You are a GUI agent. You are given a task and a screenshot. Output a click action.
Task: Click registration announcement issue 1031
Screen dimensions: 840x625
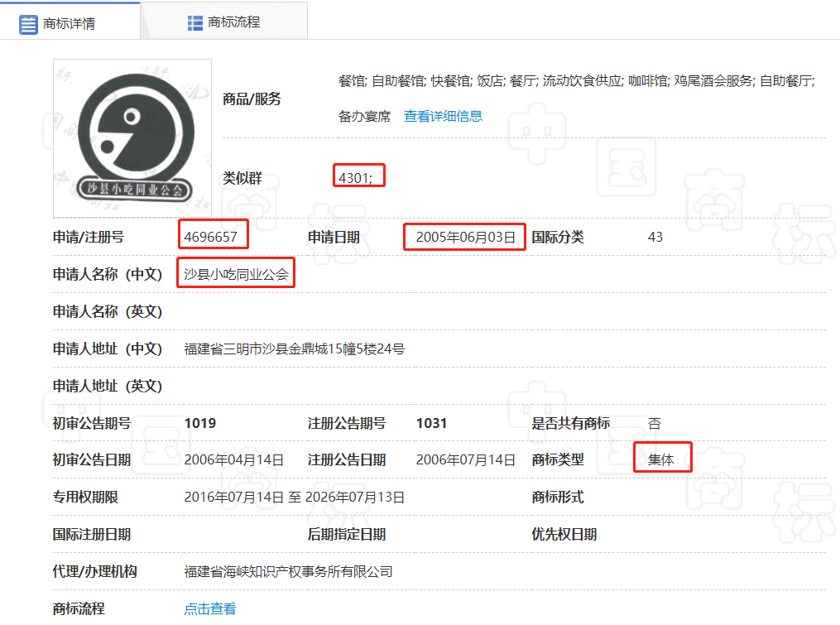[x=431, y=424]
